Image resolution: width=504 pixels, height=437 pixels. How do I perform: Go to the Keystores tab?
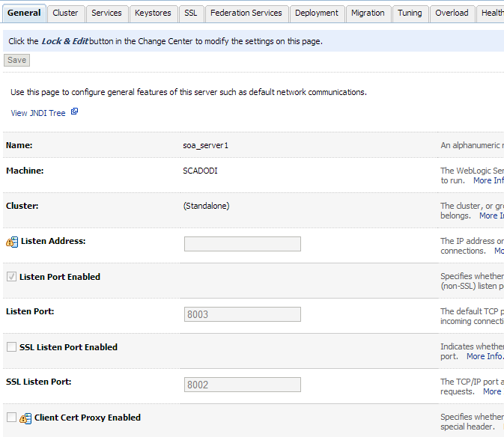coord(153,13)
